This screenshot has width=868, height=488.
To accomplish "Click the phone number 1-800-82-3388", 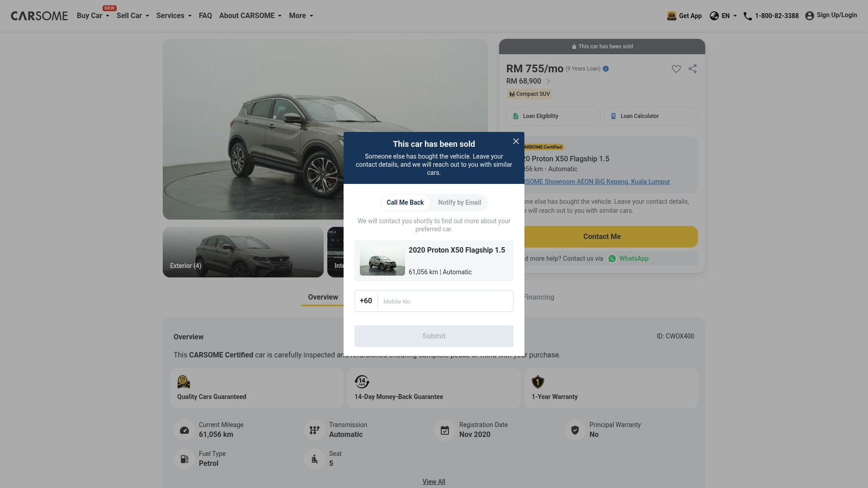I will click(x=777, y=16).
